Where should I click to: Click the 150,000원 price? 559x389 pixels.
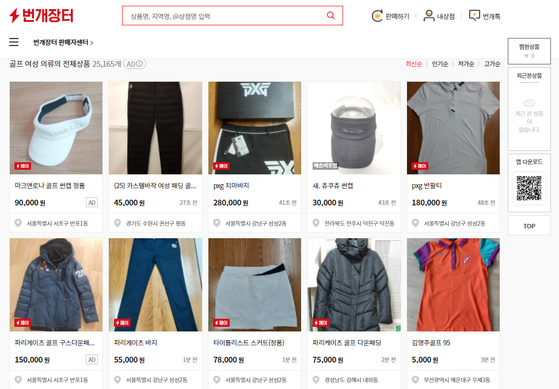(x=32, y=360)
